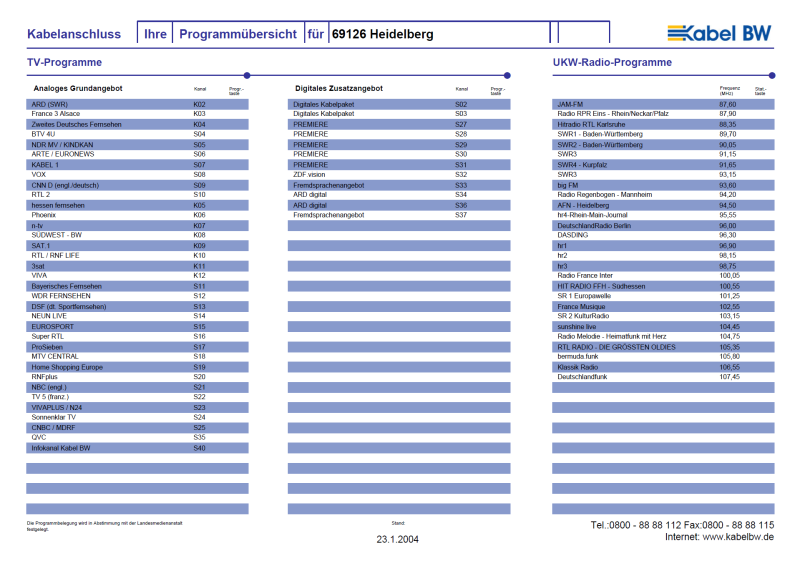The height and width of the screenshot is (566, 800).
Task: Open the www.kabelbw.de internet link
Action: pos(738,537)
